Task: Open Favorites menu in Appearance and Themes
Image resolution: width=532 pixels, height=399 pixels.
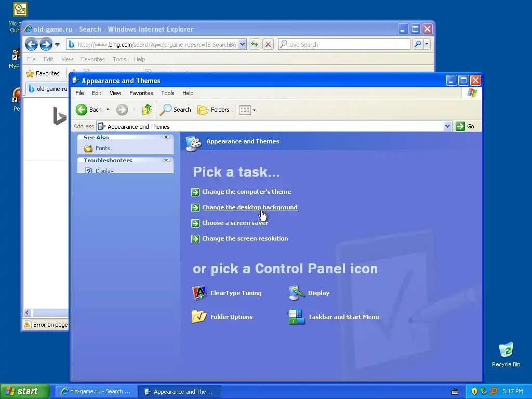Action: pyautogui.click(x=141, y=93)
